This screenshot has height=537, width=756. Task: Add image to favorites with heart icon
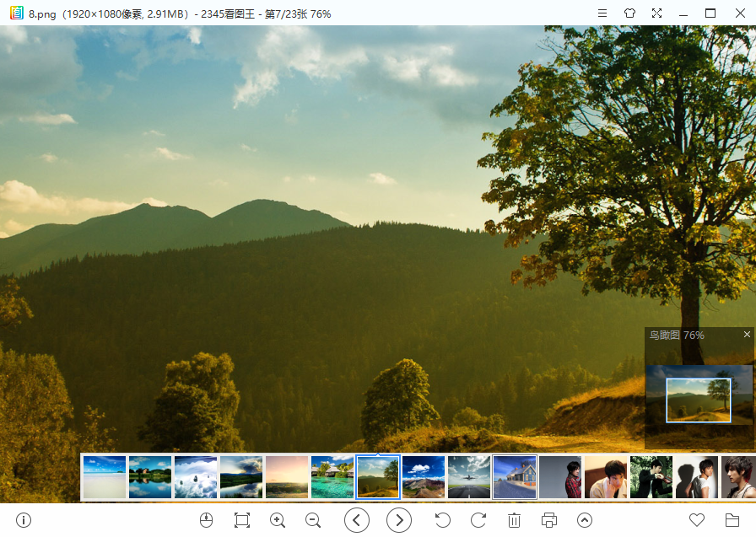click(697, 520)
